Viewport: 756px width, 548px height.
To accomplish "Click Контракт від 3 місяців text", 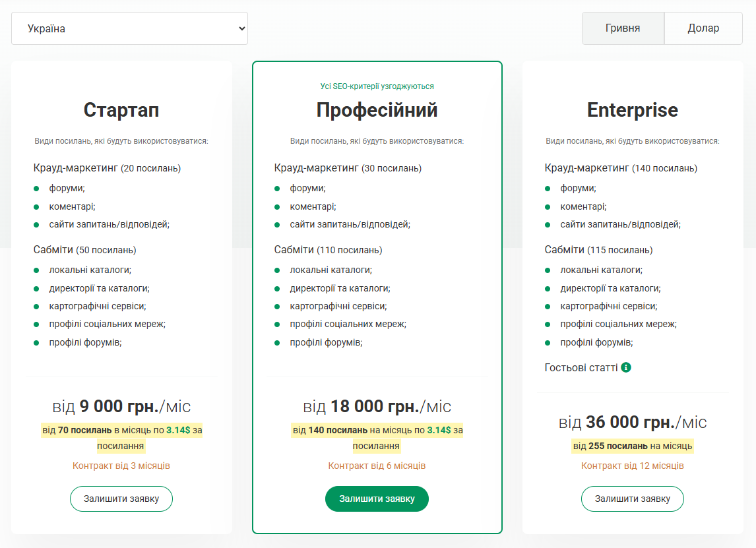I will 121,466.
